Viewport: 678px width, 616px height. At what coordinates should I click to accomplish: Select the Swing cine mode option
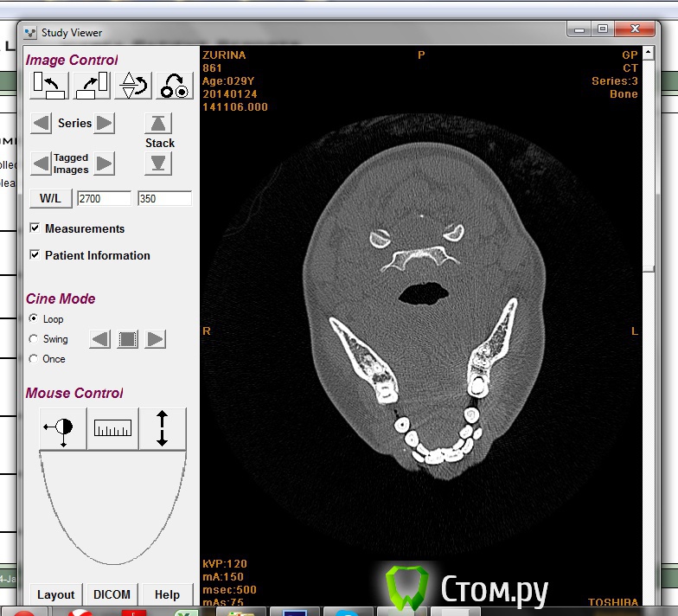(35, 339)
